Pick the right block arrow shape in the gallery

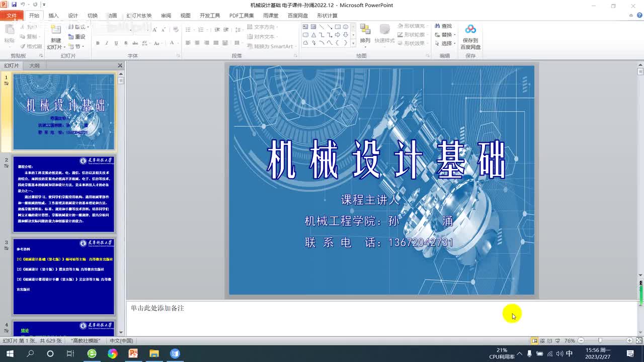pos(338,35)
